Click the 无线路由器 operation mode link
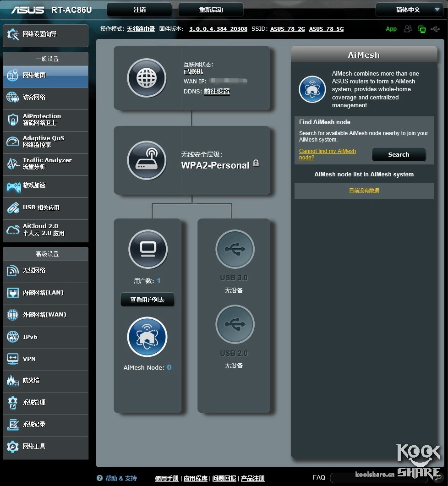The height and width of the screenshot is (486, 448). pos(141,29)
